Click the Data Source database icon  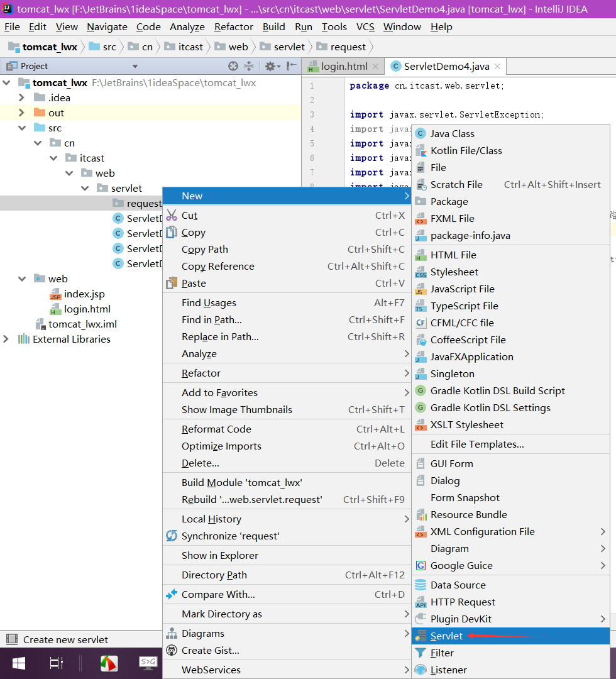421,585
